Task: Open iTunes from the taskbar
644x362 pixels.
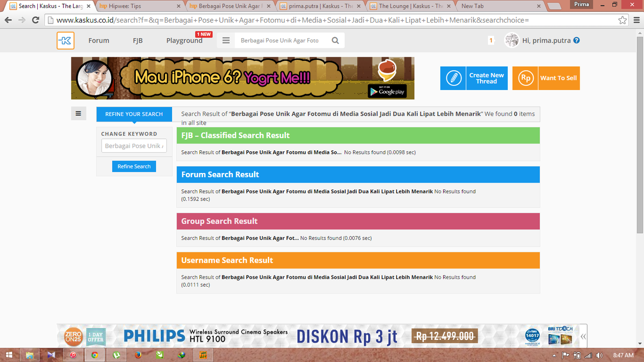Action: pyautogui.click(x=73, y=355)
